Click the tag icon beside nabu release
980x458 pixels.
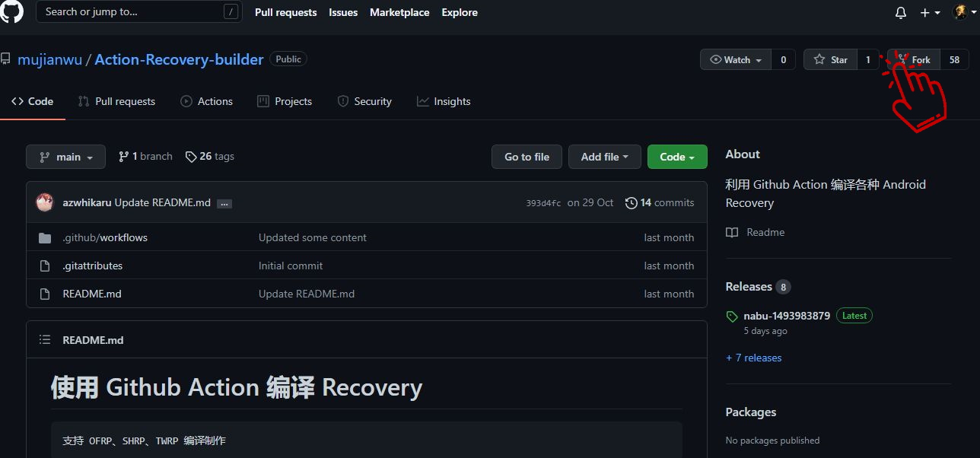(x=732, y=316)
